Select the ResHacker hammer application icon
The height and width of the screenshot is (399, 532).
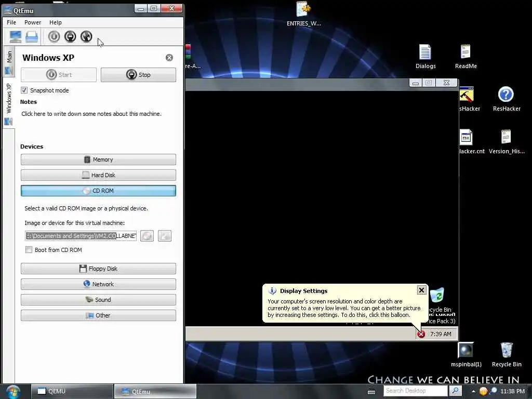coord(469,99)
